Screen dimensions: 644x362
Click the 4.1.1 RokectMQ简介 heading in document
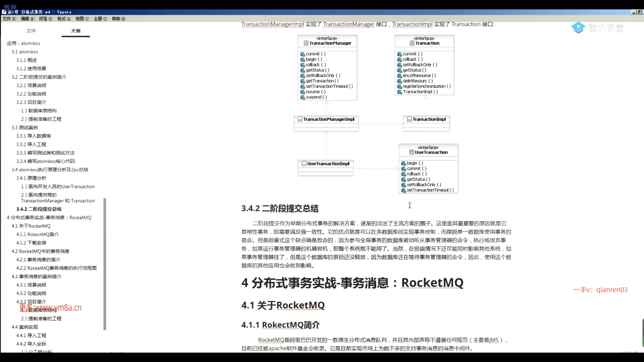280,325
